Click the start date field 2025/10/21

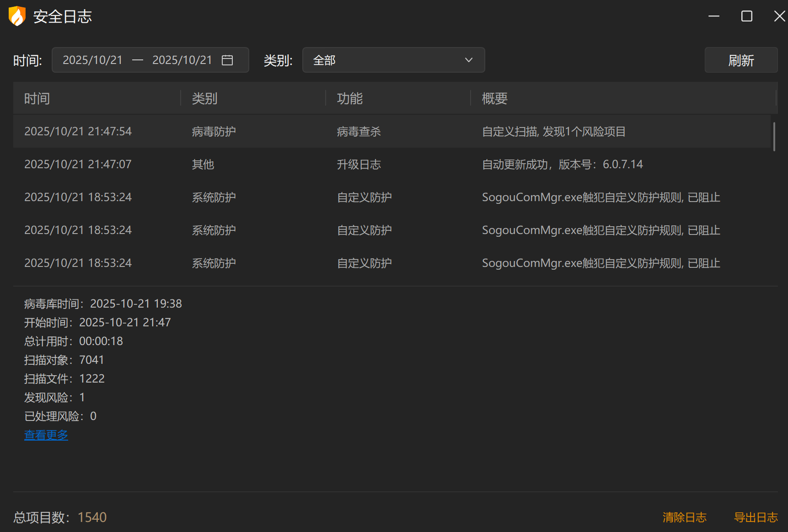point(93,60)
